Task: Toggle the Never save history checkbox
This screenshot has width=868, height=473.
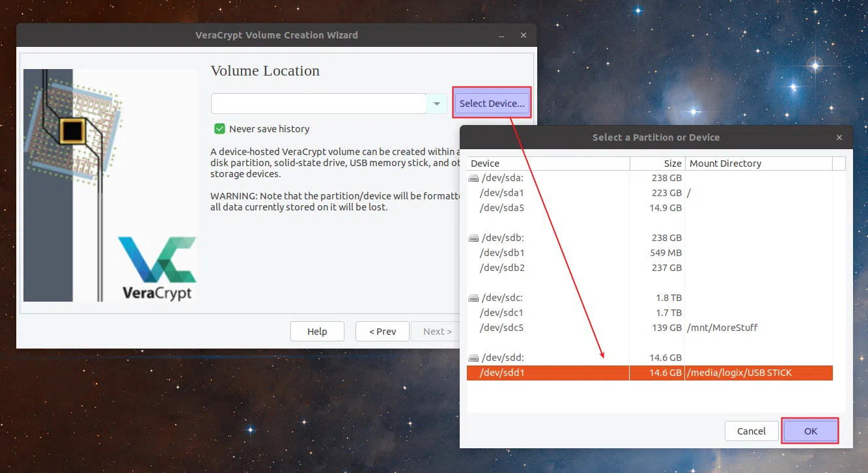Action: 220,129
